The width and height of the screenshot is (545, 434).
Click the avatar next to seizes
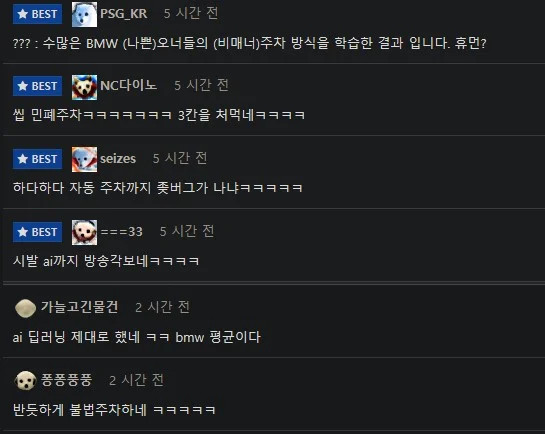click(84, 159)
